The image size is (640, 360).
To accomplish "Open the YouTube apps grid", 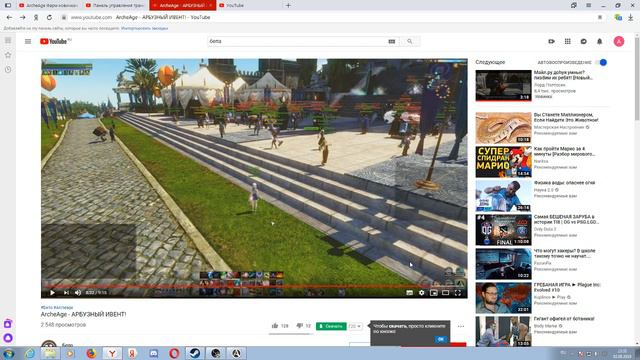I will tap(567, 41).
